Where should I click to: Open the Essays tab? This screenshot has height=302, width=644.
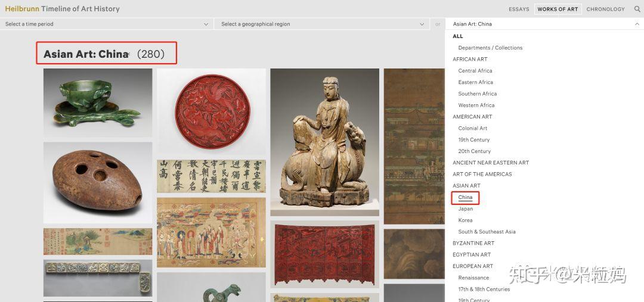coord(519,9)
